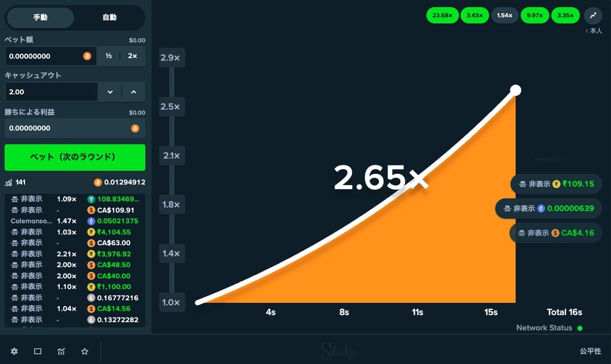Open the live stats chart icon

click(x=61, y=351)
